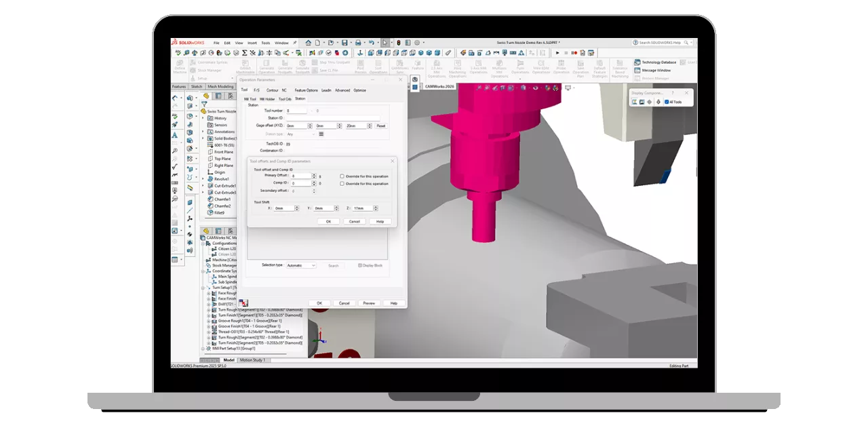Switch to the Motion Study 1 tab
This screenshot has width=868, height=426.
252,360
